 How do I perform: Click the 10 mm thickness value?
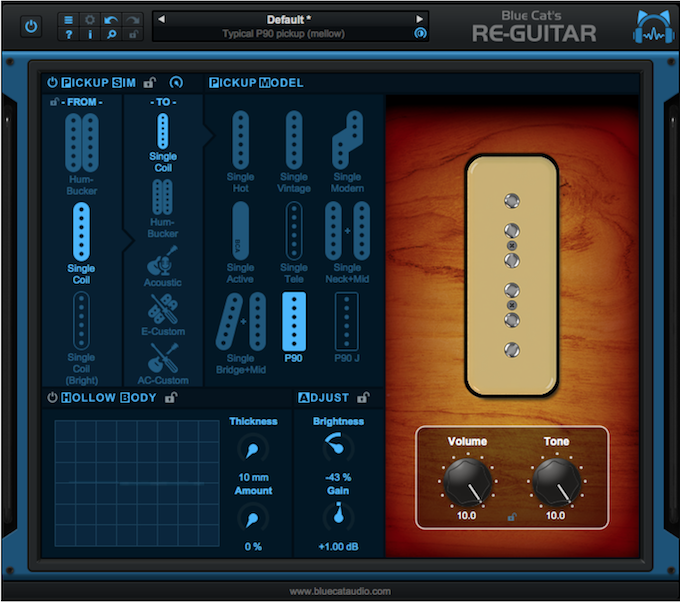[x=253, y=477]
